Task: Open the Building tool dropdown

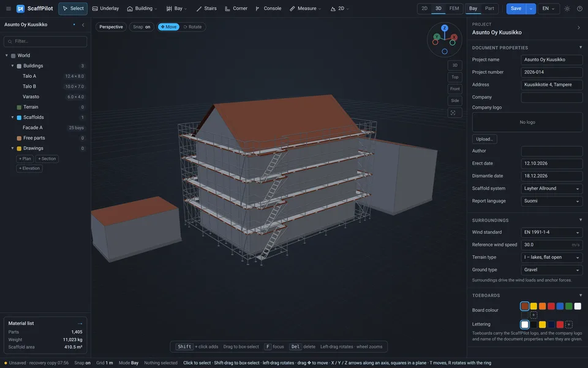Action: pyautogui.click(x=142, y=9)
